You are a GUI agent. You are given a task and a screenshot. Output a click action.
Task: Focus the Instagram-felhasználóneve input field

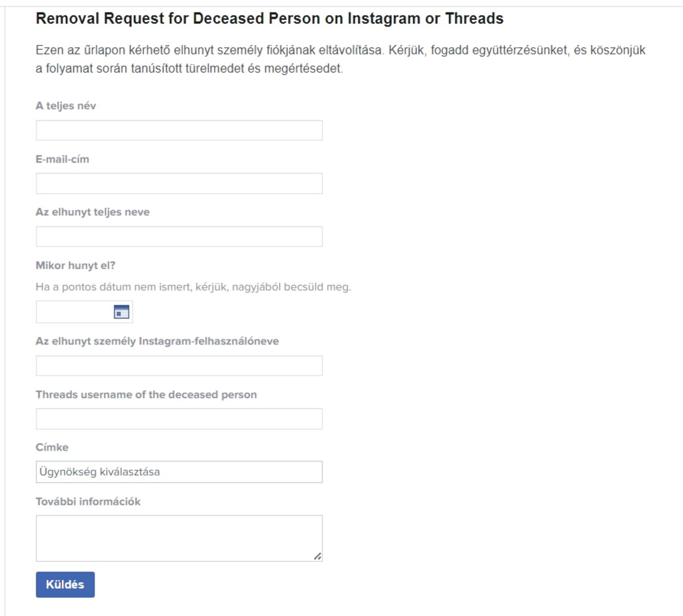click(179, 366)
